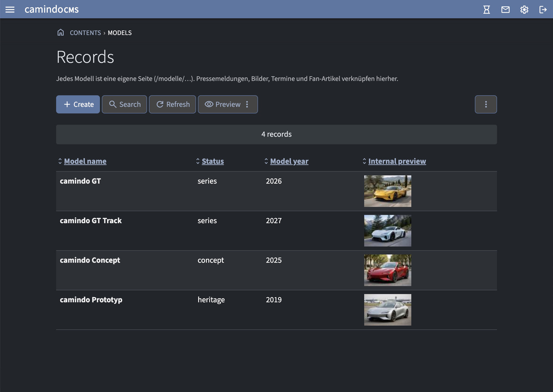Refresh the records list

coord(173,104)
